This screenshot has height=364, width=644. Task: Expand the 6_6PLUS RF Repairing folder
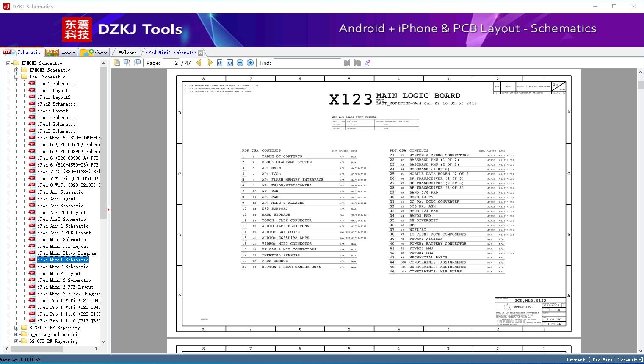(16, 328)
